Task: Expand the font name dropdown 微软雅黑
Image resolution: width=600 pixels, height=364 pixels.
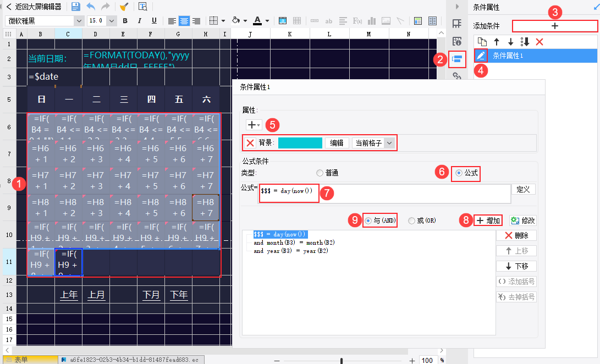Action: (x=80, y=21)
